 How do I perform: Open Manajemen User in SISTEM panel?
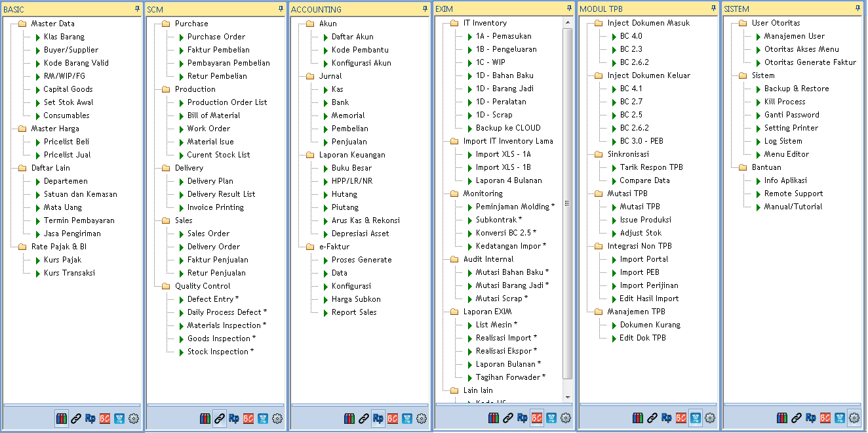pyautogui.click(x=794, y=36)
